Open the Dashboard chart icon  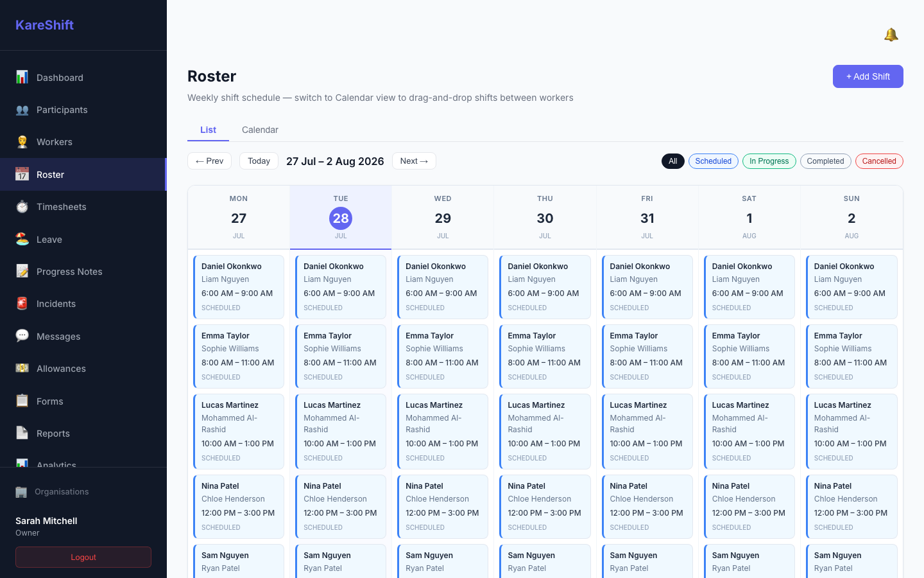(22, 77)
